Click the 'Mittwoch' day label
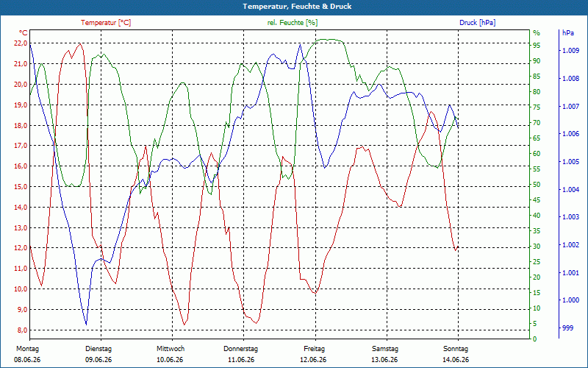The width and height of the screenshot is (588, 368). coord(171,349)
